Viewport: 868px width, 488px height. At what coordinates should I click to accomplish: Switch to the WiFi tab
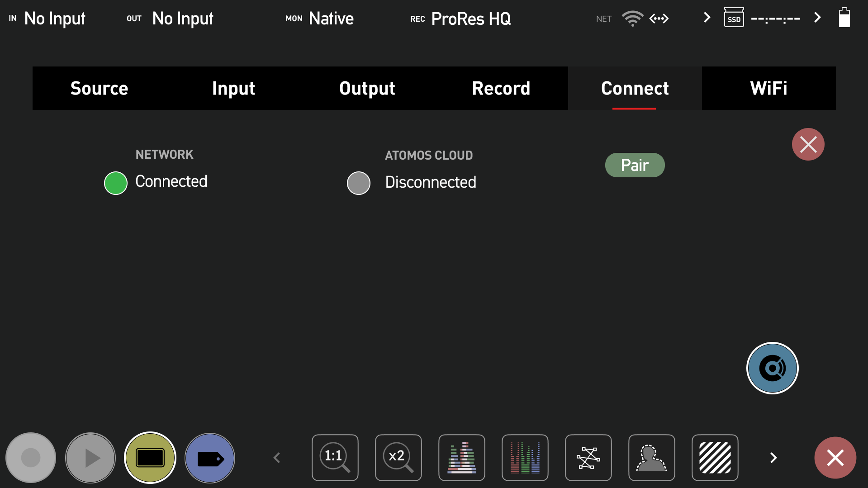(x=768, y=88)
